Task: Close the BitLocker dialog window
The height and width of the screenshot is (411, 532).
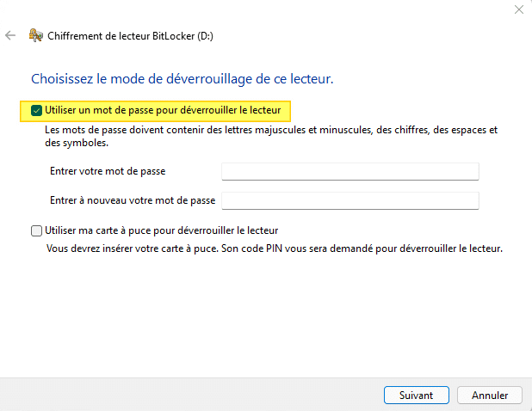Action: click(518, 9)
